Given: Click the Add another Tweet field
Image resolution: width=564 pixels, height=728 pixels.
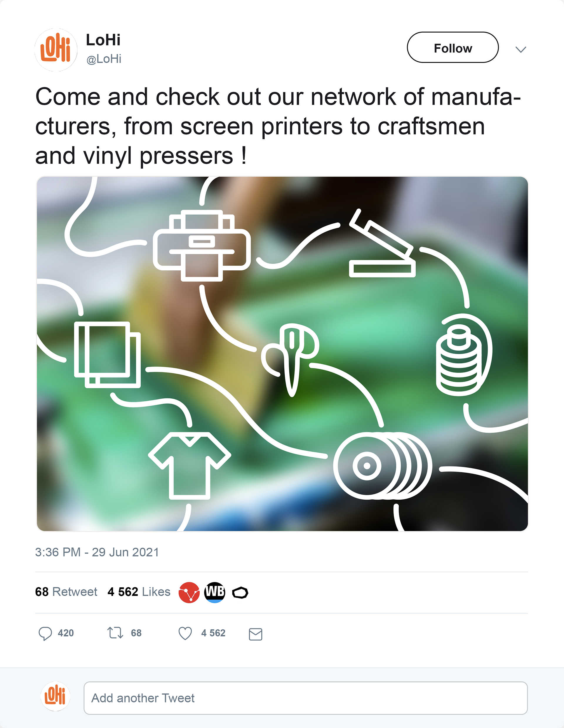Looking at the screenshot, I should coord(305,698).
